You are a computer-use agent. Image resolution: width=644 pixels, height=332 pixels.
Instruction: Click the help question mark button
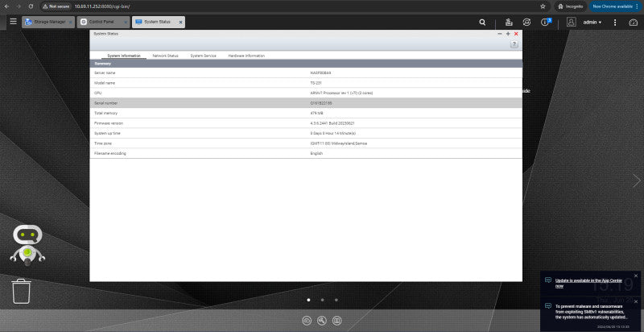click(514, 44)
